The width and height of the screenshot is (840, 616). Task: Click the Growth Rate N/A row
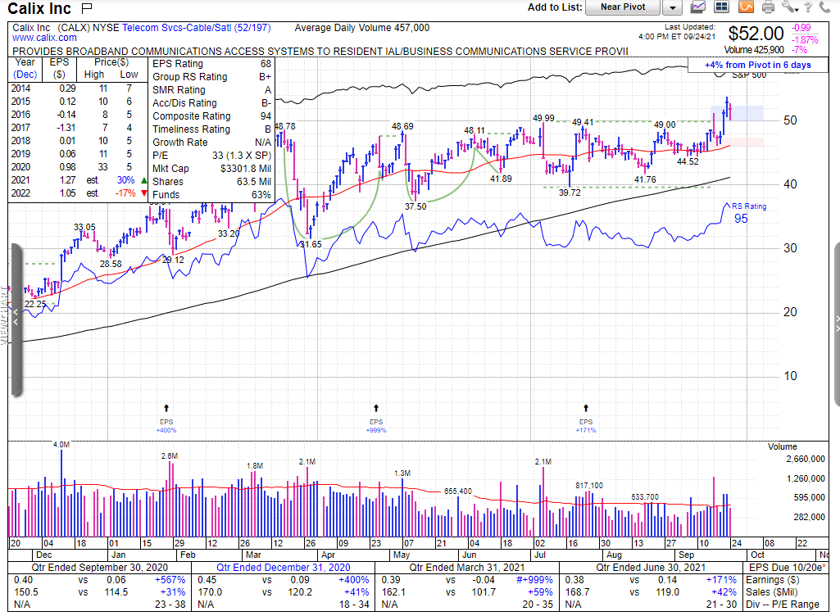pyautogui.click(x=211, y=143)
